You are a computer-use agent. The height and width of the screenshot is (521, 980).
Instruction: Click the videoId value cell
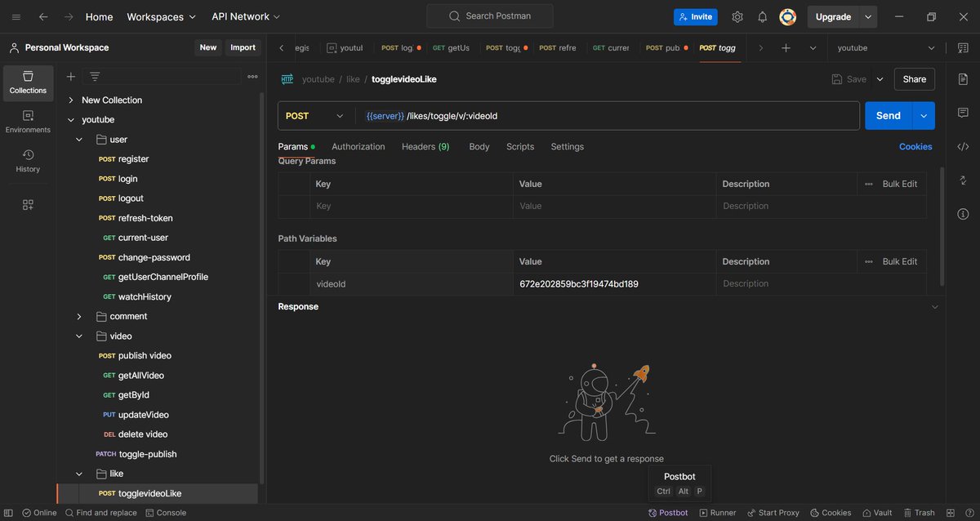click(614, 284)
